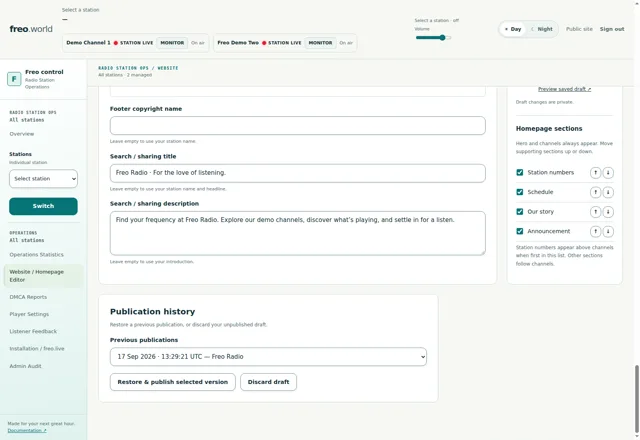Move Our story section up
This screenshot has width=640, height=440.
596,212
